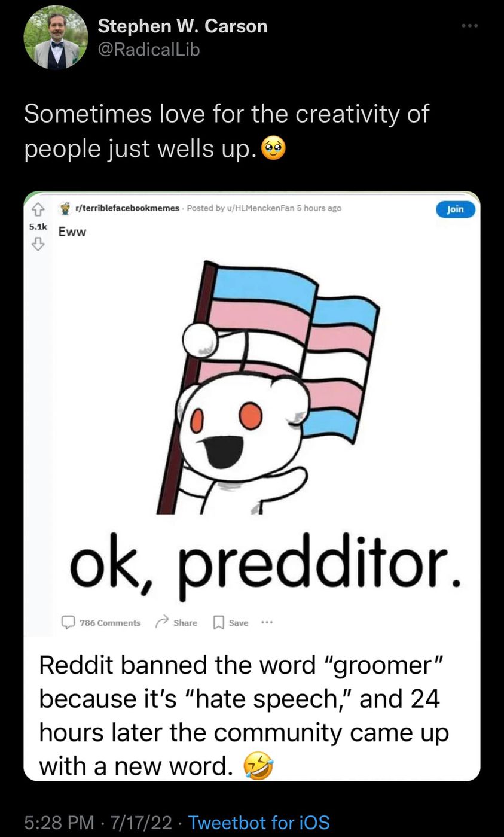
Task: Click the 5:28 PM 7/17/22 timestamp
Action: (x=99, y=822)
